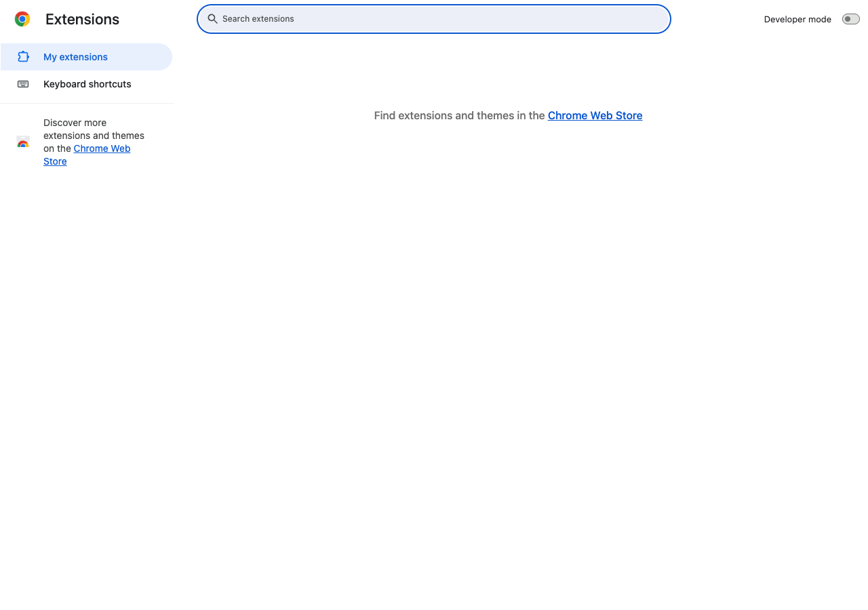
Task: Enable the Developer mode toggle
Action: pyautogui.click(x=850, y=19)
